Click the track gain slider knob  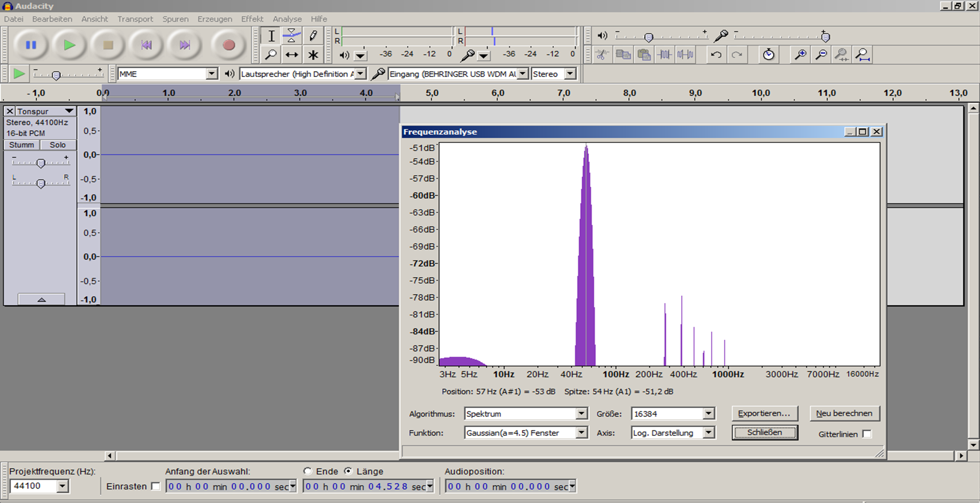41,163
